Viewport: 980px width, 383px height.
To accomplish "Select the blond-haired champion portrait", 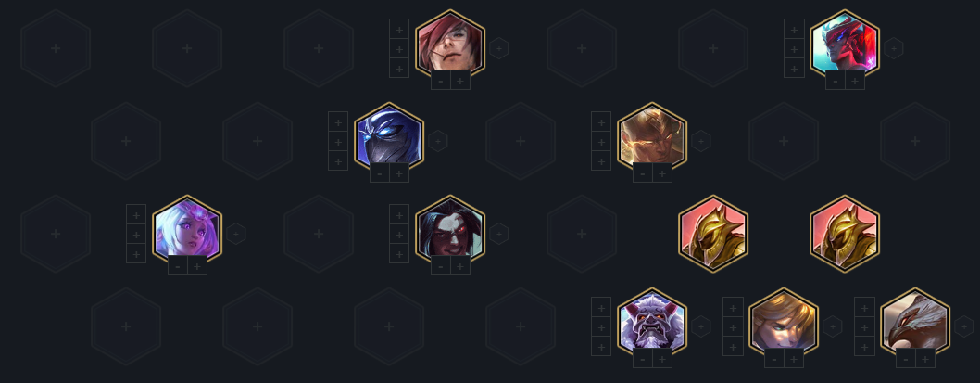I will (783, 322).
